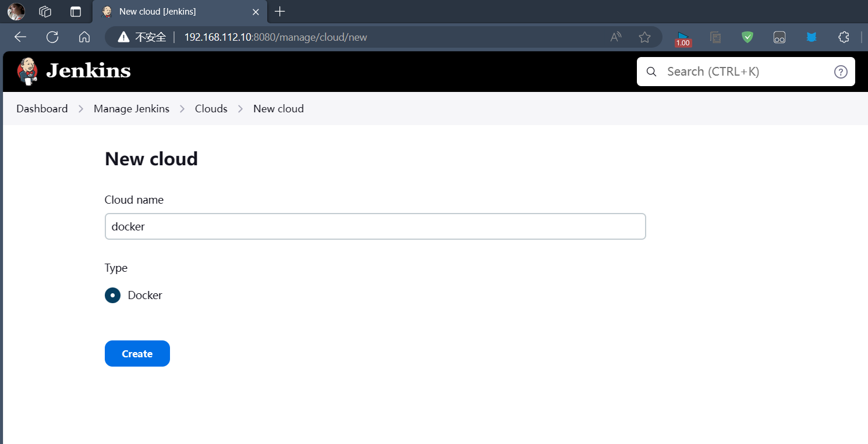The image size is (868, 444).
Task: Go back with the browser back arrow
Action: [20, 37]
